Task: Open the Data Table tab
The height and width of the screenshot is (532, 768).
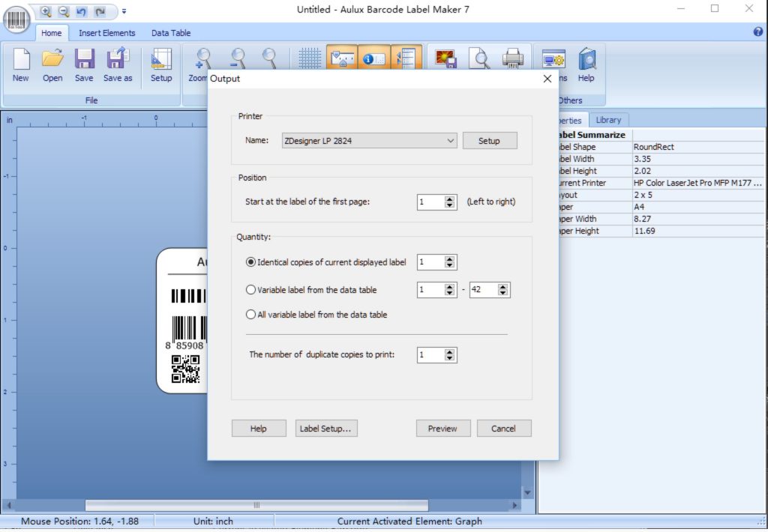Action: [x=170, y=33]
